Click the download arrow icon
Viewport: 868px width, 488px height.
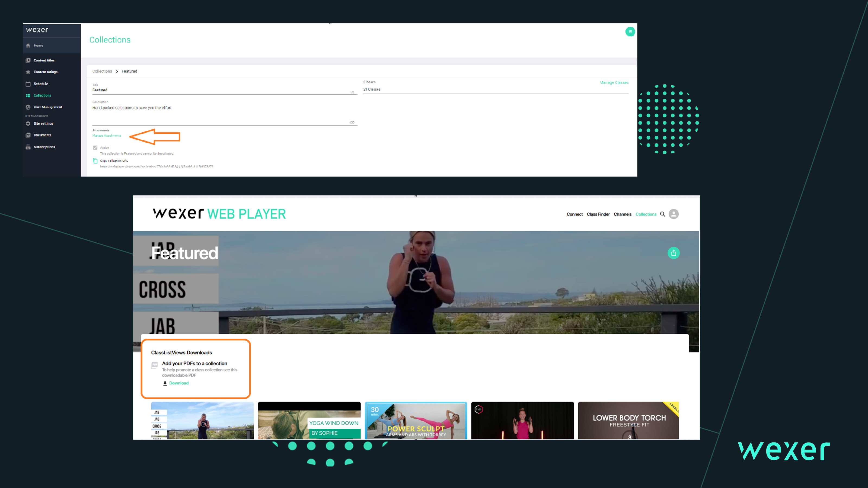pos(165,383)
